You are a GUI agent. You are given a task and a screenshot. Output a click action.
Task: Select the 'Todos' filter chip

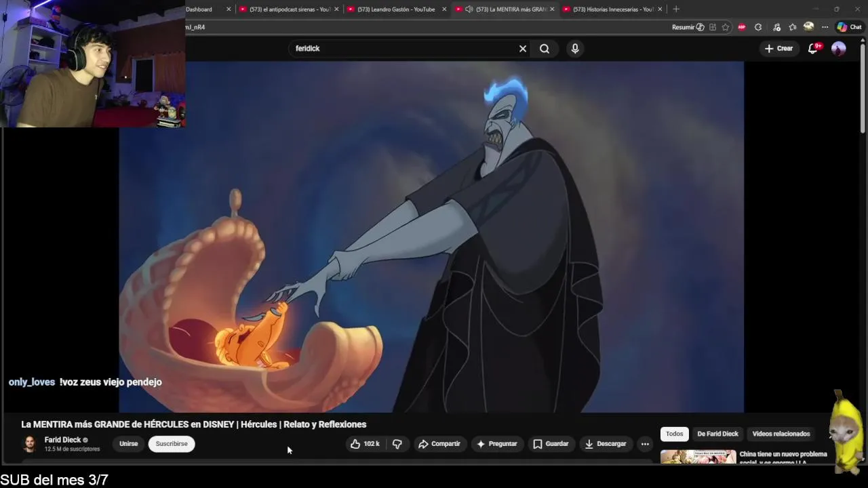[674, 434]
